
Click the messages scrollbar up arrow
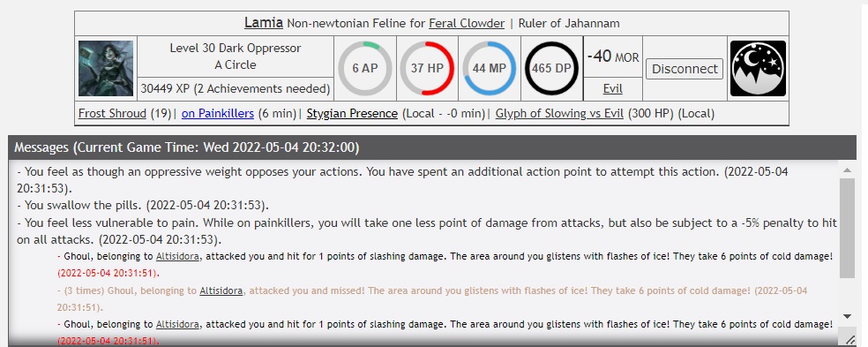click(x=847, y=170)
